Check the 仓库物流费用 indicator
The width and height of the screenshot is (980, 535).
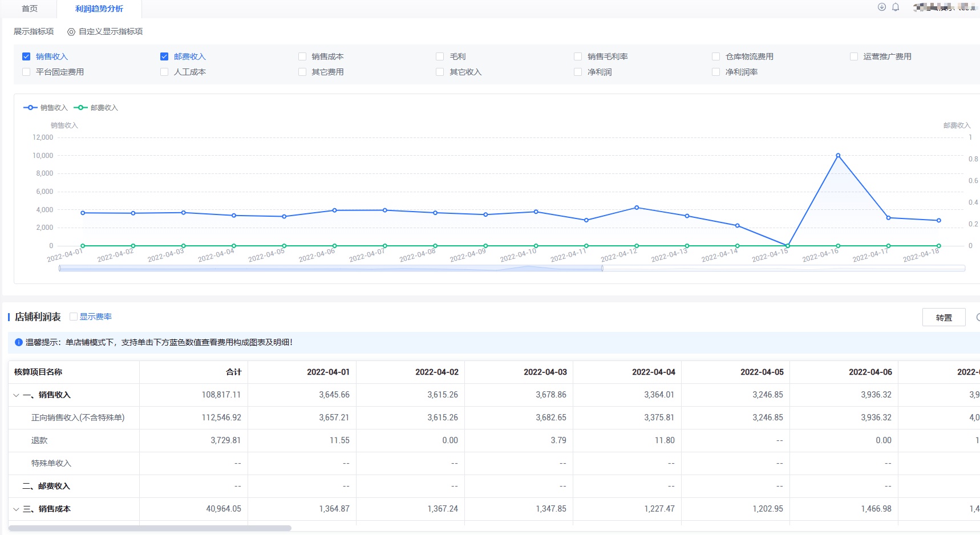click(716, 56)
